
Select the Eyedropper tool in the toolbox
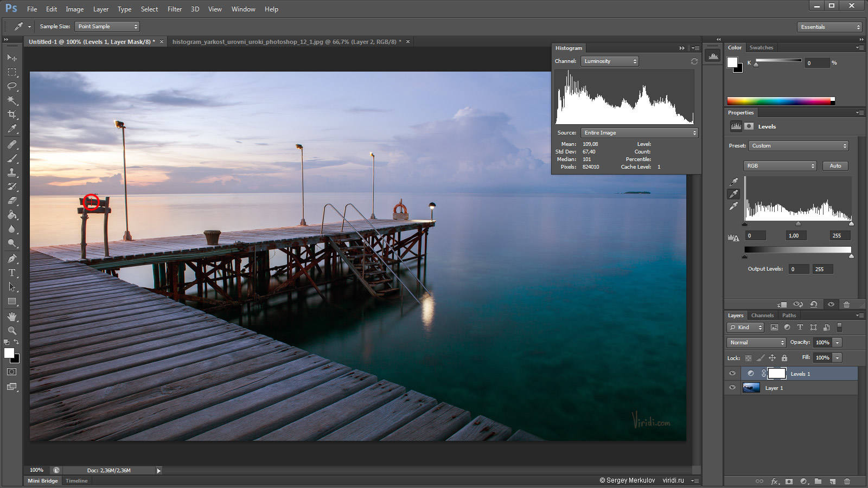coord(12,129)
